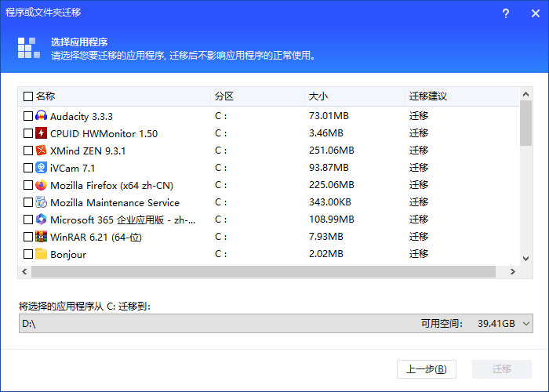Sort by the 分区 column header
The width and height of the screenshot is (549, 392).
point(224,96)
